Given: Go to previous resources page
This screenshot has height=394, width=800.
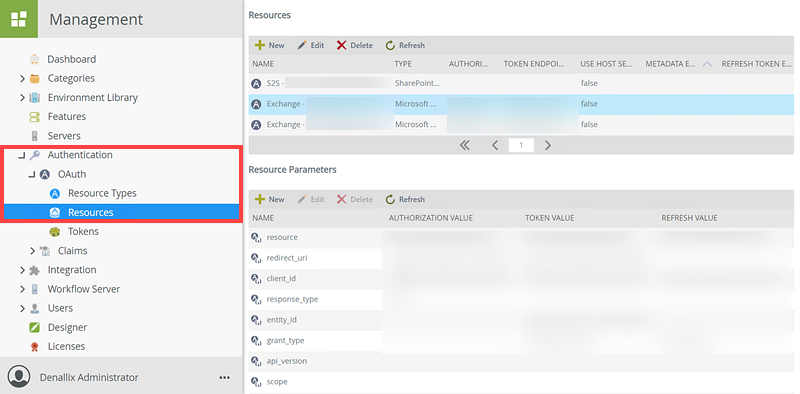Looking at the screenshot, I should tap(494, 145).
